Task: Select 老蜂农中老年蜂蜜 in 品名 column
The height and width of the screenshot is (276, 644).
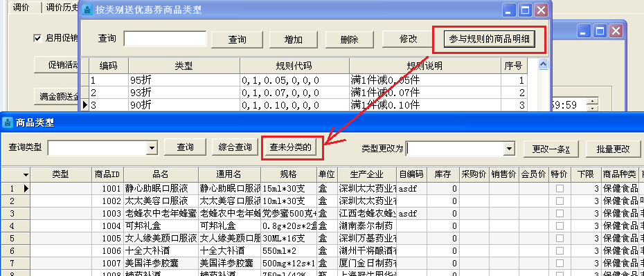Action: point(161,214)
